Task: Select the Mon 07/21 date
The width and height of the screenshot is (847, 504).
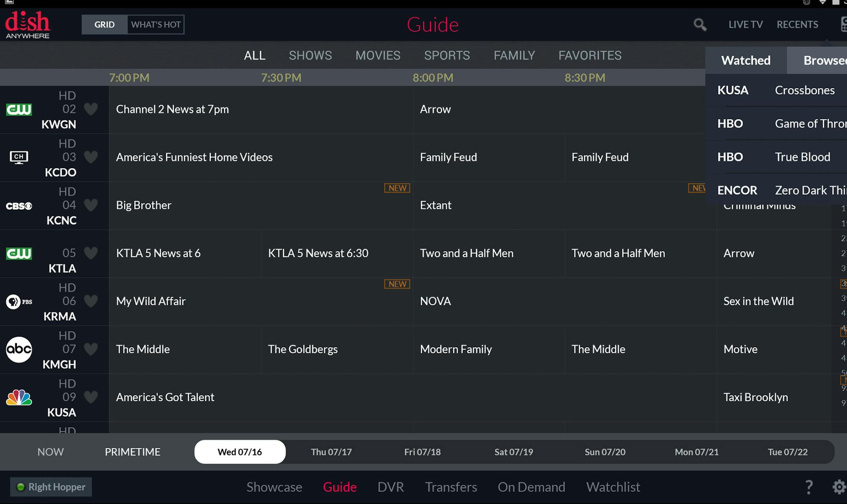Action: (696, 452)
